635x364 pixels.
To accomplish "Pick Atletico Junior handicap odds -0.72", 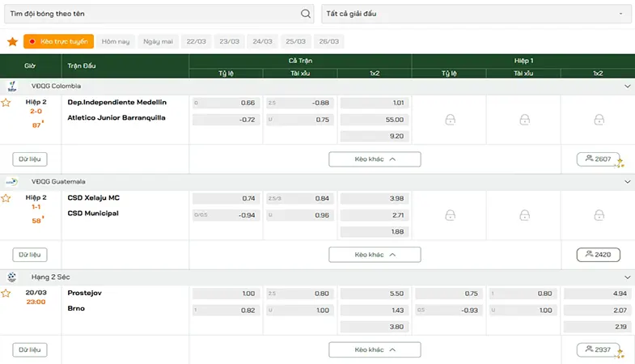I will [x=226, y=120].
